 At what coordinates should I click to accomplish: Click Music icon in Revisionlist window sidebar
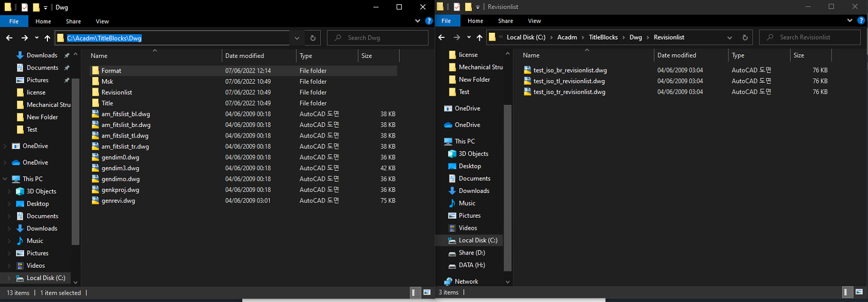coord(452,203)
